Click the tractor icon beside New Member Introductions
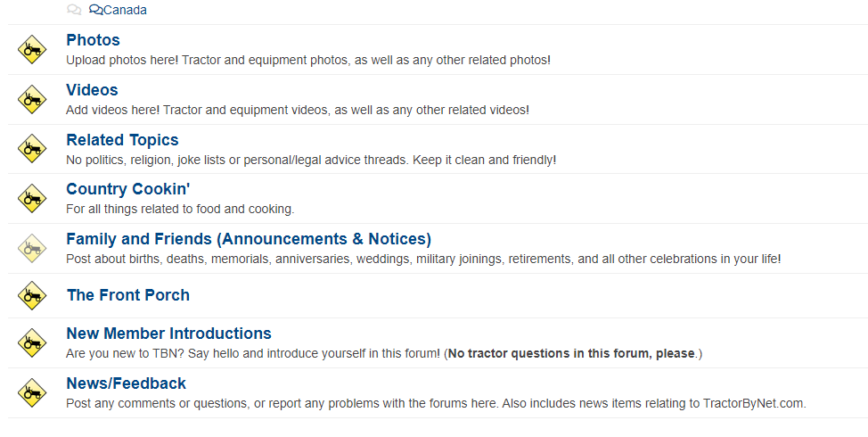The height and width of the screenshot is (437, 868). coord(32,342)
